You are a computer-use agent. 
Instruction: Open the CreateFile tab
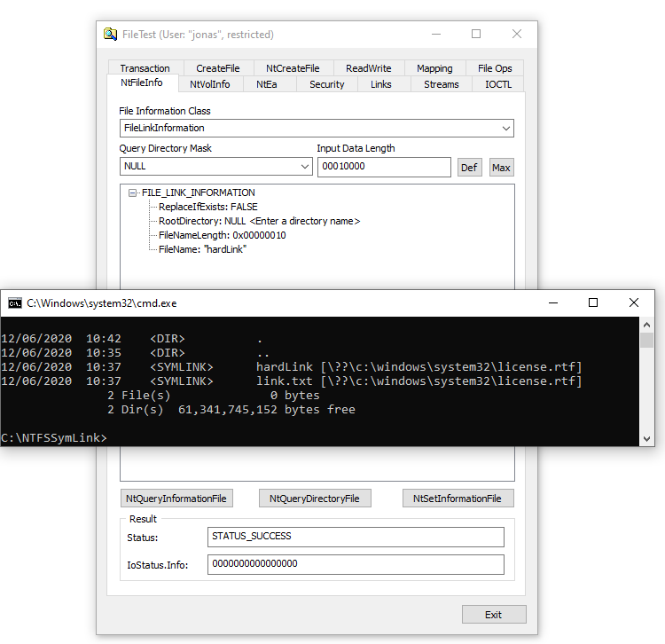point(218,68)
